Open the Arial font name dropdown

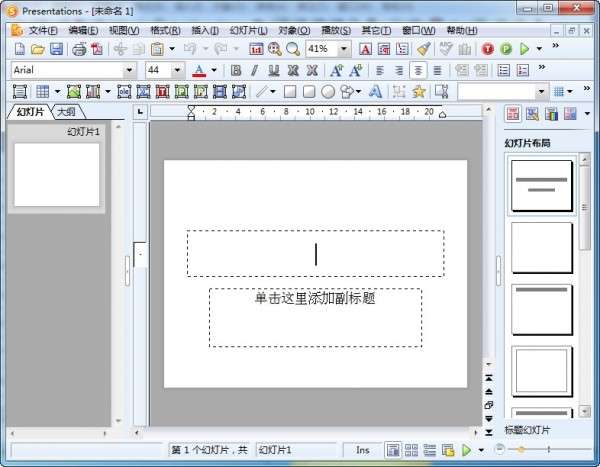129,70
